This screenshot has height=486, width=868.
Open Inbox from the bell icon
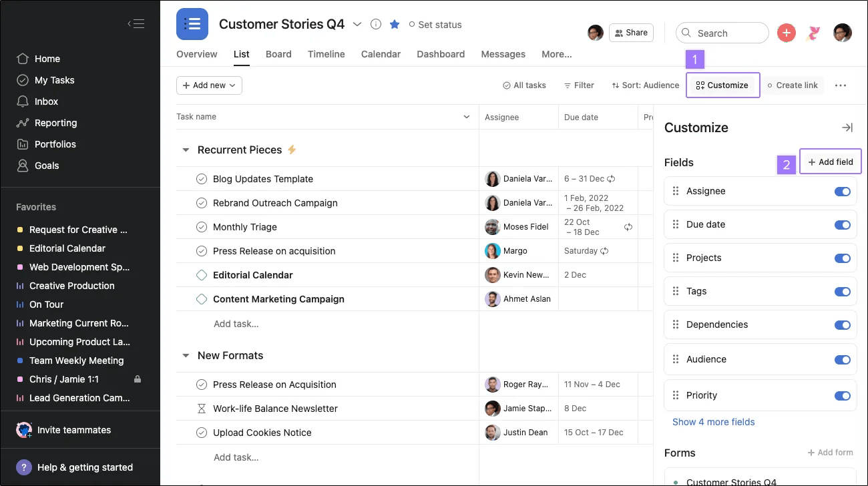(23, 101)
